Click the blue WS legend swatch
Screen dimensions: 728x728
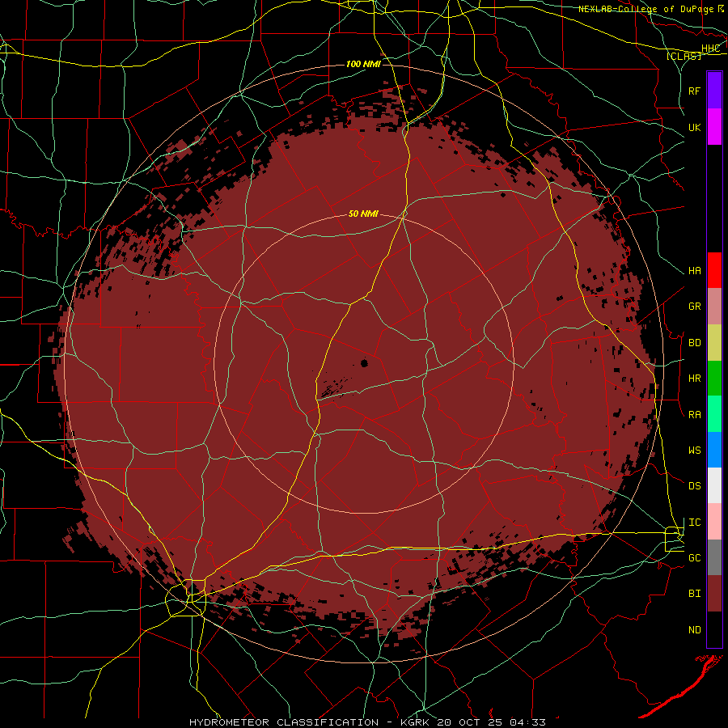click(714, 450)
